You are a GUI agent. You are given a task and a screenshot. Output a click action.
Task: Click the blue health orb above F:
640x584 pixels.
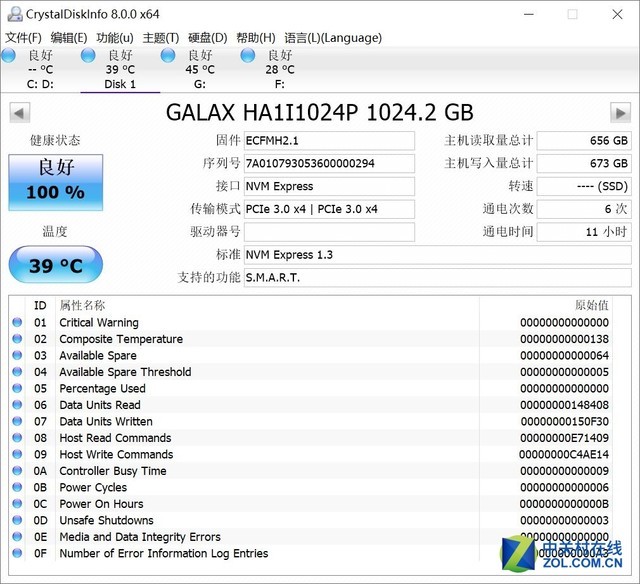(248, 56)
